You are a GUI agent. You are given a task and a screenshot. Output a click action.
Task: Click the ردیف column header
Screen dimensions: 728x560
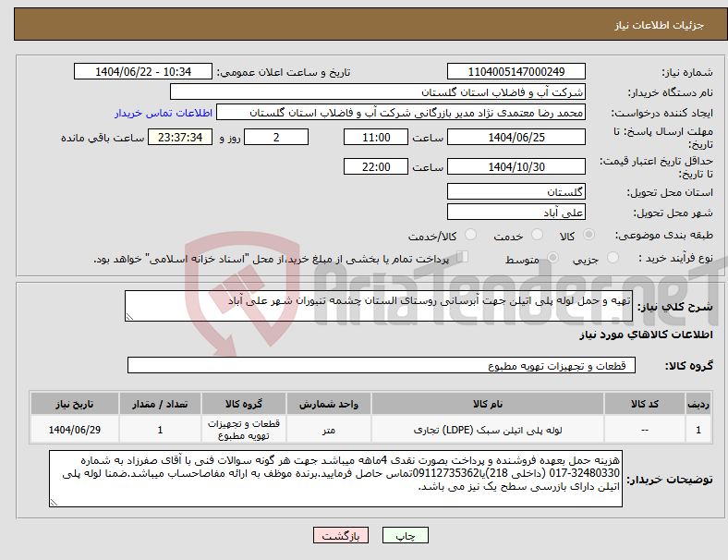pyautogui.click(x=698, y=404)
